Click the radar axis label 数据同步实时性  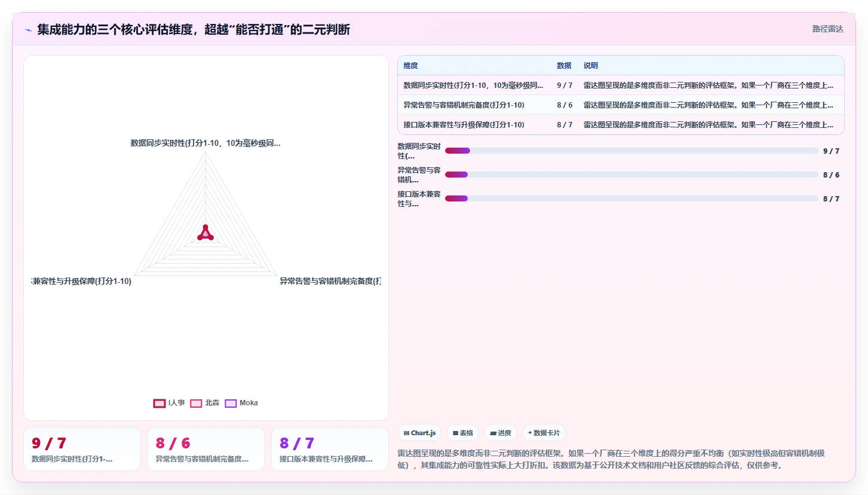(x=206, y=143)
